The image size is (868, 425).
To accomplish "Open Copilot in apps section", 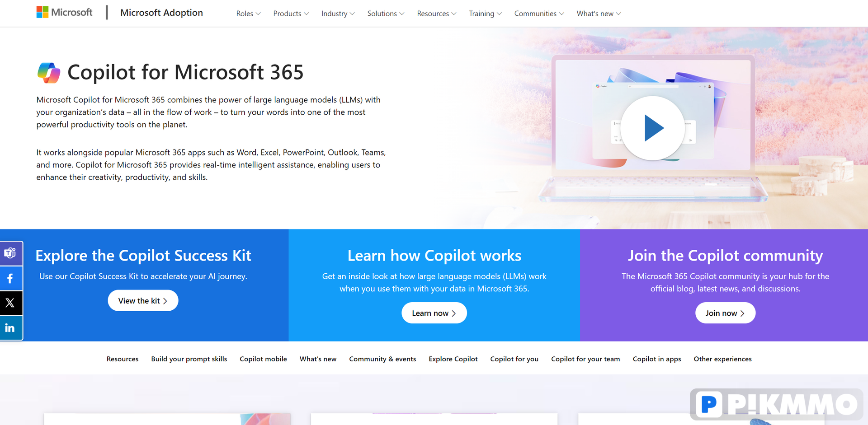I will pyautogui.click(x=657, y=359).
